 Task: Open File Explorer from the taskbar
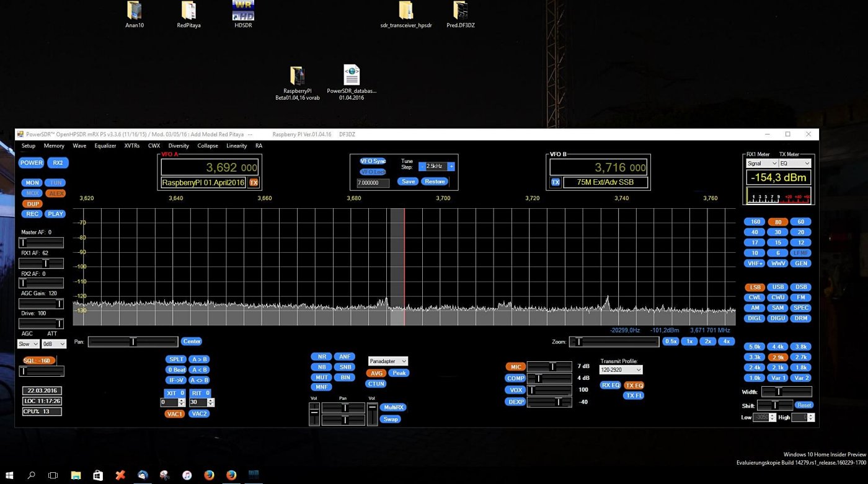point(76,475)
